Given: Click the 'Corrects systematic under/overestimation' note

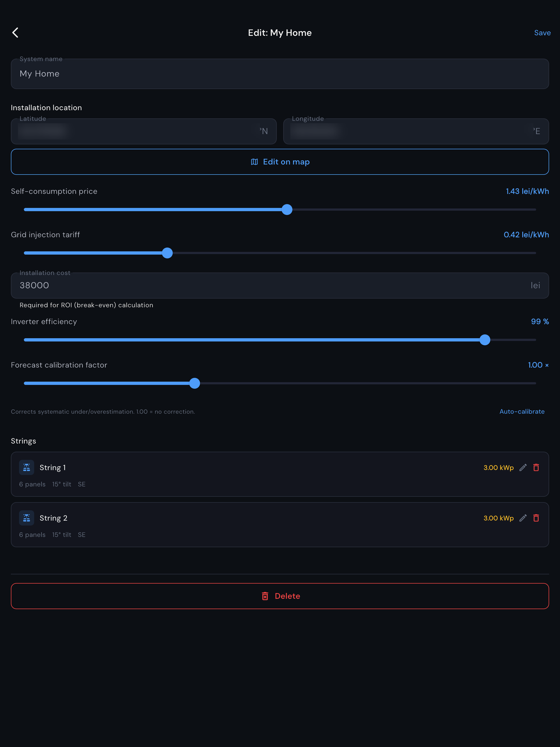Looking at the screenshot, I should tap(103, 412).
